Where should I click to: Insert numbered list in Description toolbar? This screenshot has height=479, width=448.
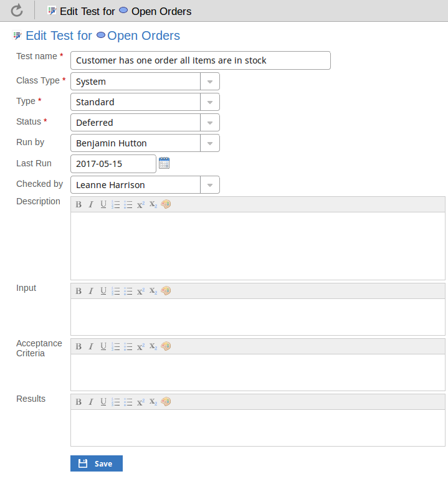point(116,204)
